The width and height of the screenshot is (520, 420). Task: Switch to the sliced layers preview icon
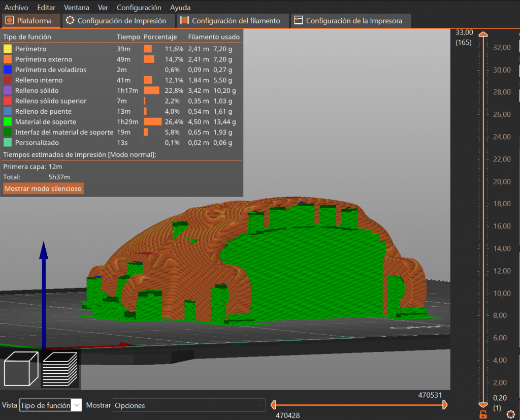(59, 369)
